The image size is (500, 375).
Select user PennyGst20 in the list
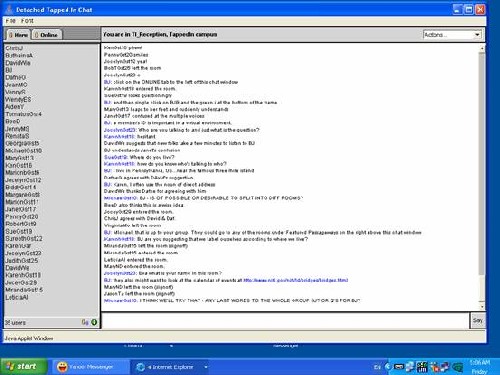tap(22, 217)
